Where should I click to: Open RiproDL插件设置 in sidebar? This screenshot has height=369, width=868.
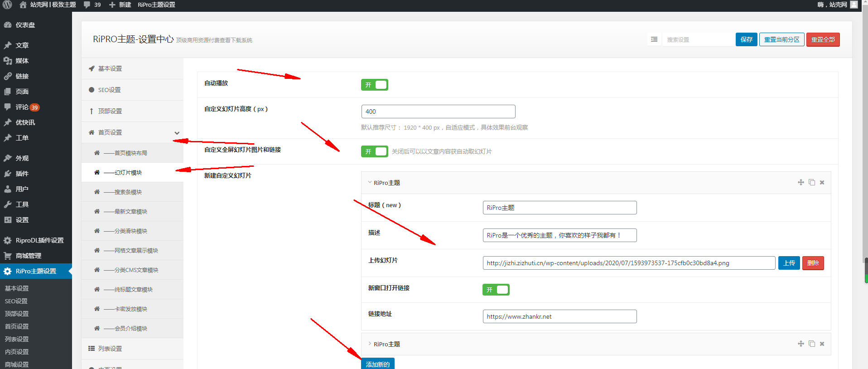click(x=36, y=240)
